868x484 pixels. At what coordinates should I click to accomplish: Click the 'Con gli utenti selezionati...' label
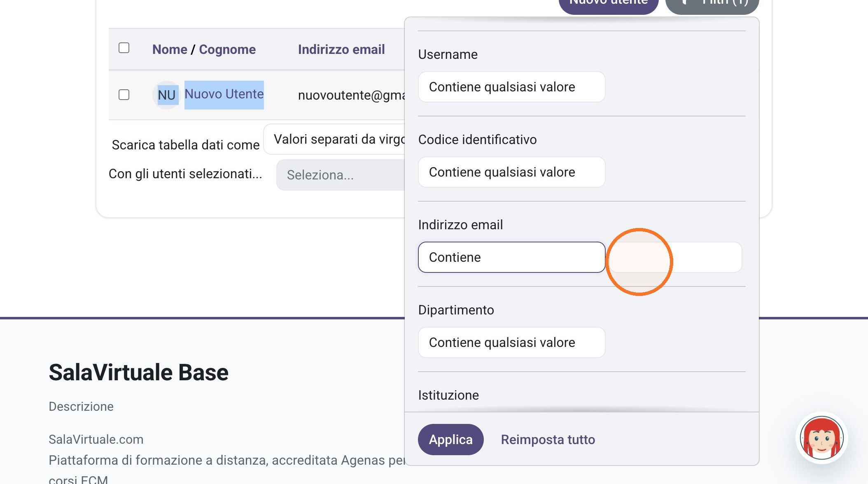(x=185, y=174)
